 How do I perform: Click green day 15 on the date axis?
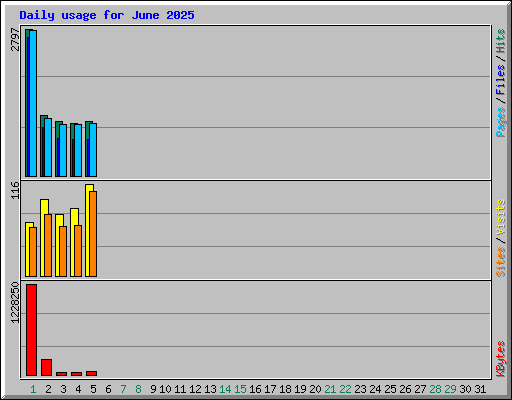pos(240,389)
